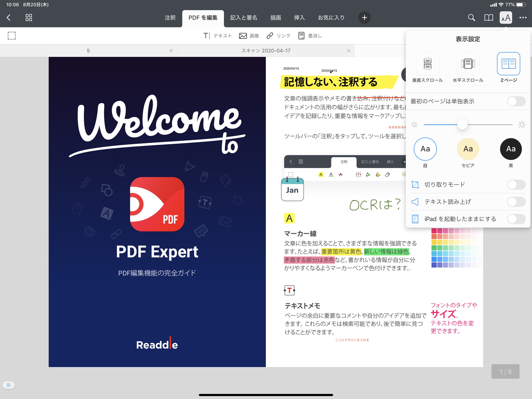Viewport: 532px width, 399px height.
Task: Tap the status bar Wi-Fi icon
Action: point(501,4)
